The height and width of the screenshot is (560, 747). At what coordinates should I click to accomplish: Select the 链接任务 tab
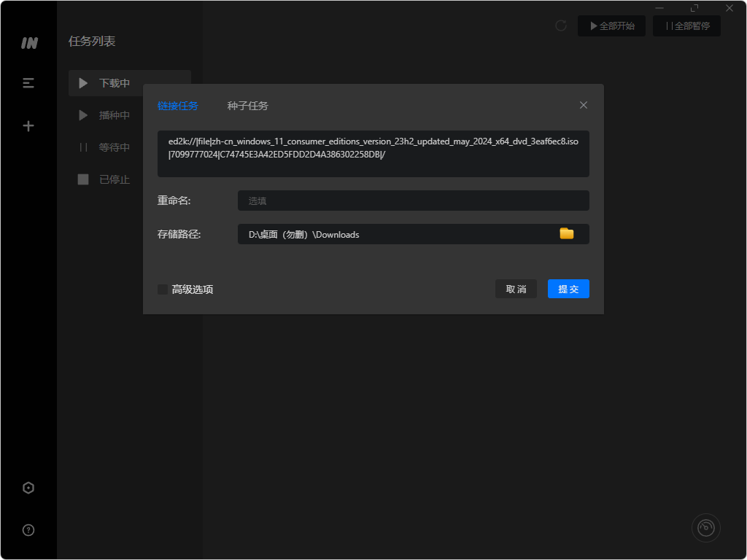[x=177, y=106]
